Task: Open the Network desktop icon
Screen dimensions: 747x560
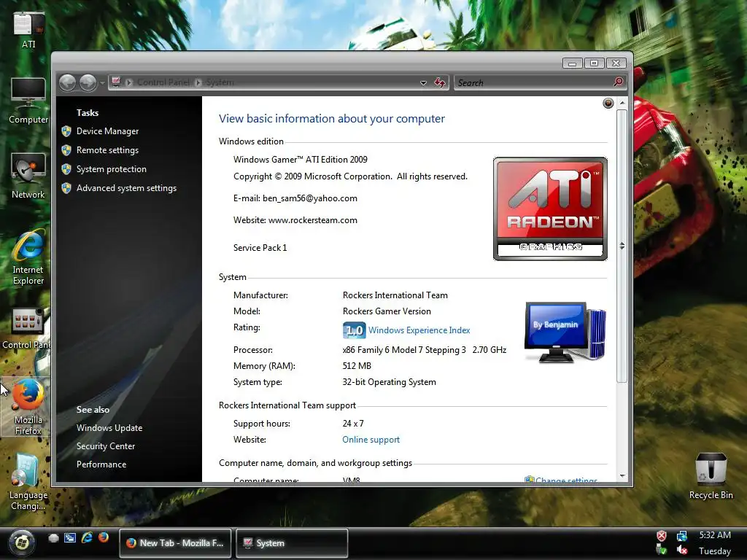Action: point(28,176)
